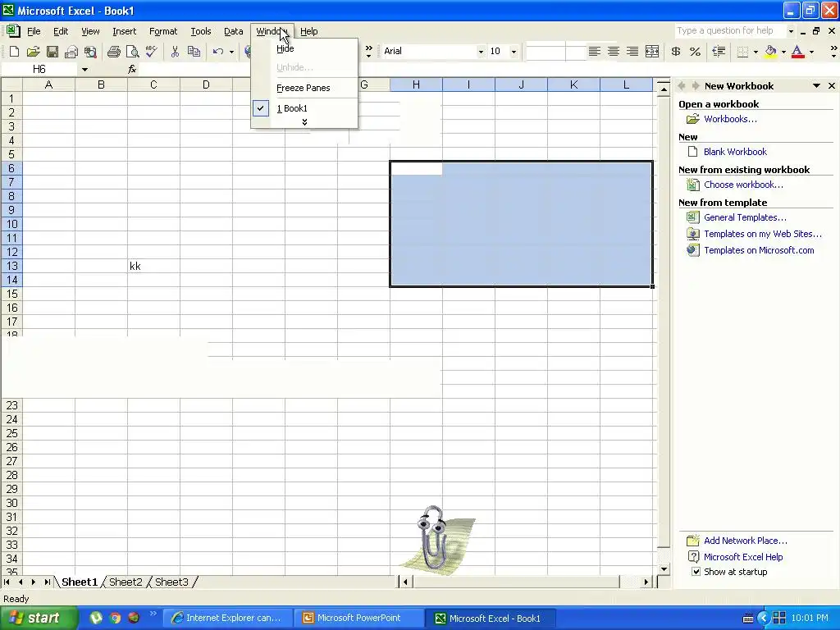Click the Print toolbar icon

click(113, 52)
